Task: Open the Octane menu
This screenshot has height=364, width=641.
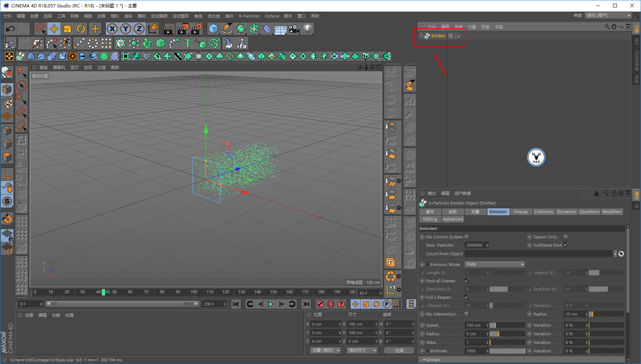Action: pyautogui.click(x=271, y=16)
